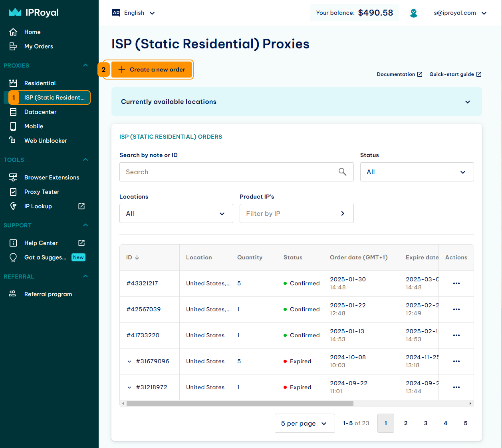
Task: Click the Web Unblocker lock icon
Action: tap(13, 140)
